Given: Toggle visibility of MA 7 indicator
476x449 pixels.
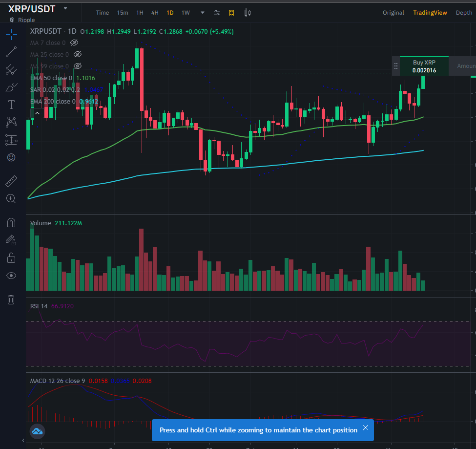Looking at the screenshot, I should pos(74,43).
